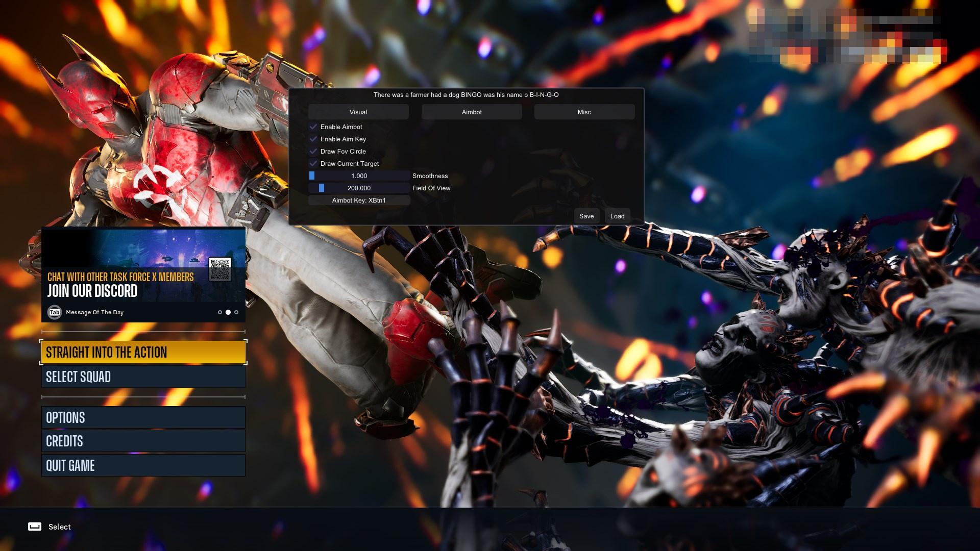Toggle the Enable Aimbot checkbox
The width and height of the screenshot is (980, 551).
tap(313, 127)
